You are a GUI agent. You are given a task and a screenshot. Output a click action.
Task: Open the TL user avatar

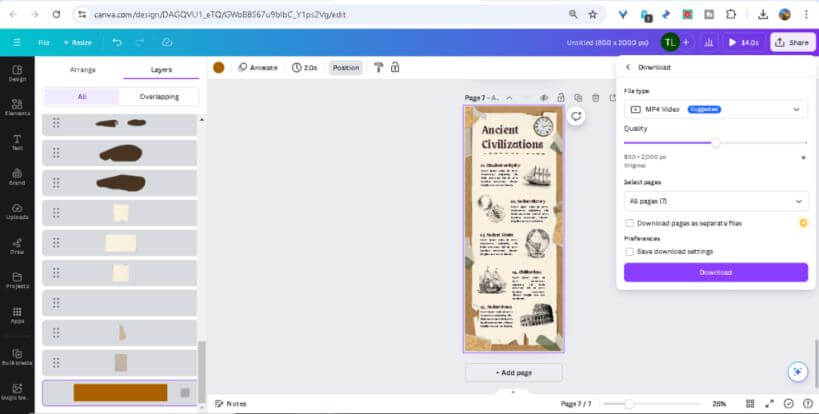coord(670,42)
